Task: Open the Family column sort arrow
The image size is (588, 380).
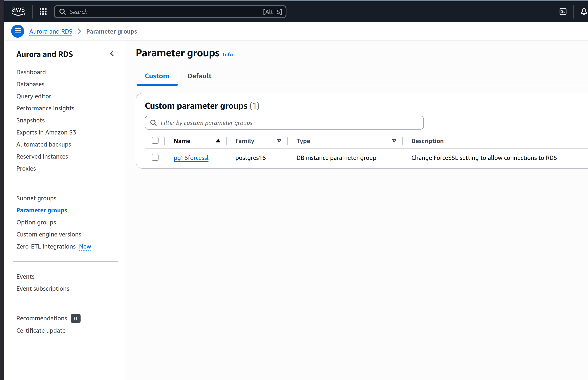Action: 279,141
